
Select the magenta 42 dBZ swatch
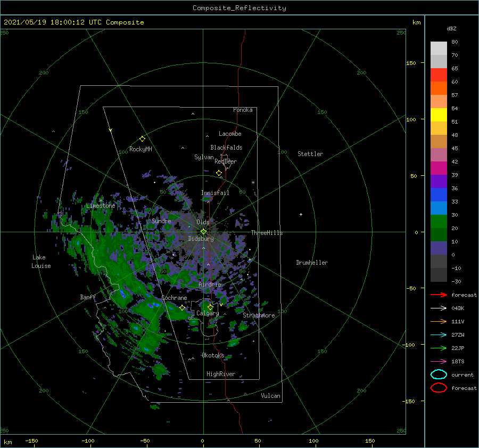439,168
